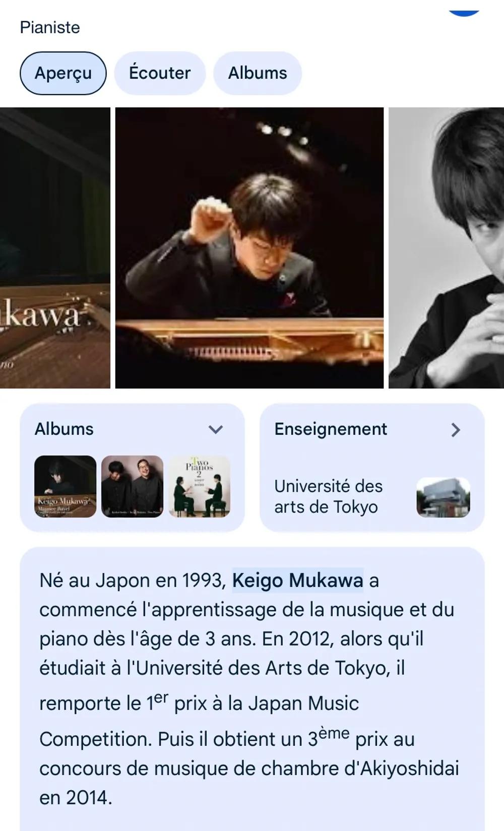The image size is (504, 831).
Task: Open the Two Pianos 2 album cover
Action: tap(200, 486)
